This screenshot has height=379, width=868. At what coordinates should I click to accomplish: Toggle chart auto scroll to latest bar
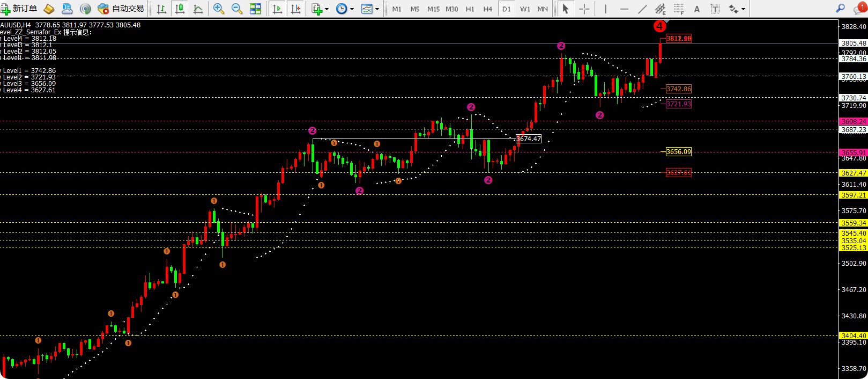[277, 9]
